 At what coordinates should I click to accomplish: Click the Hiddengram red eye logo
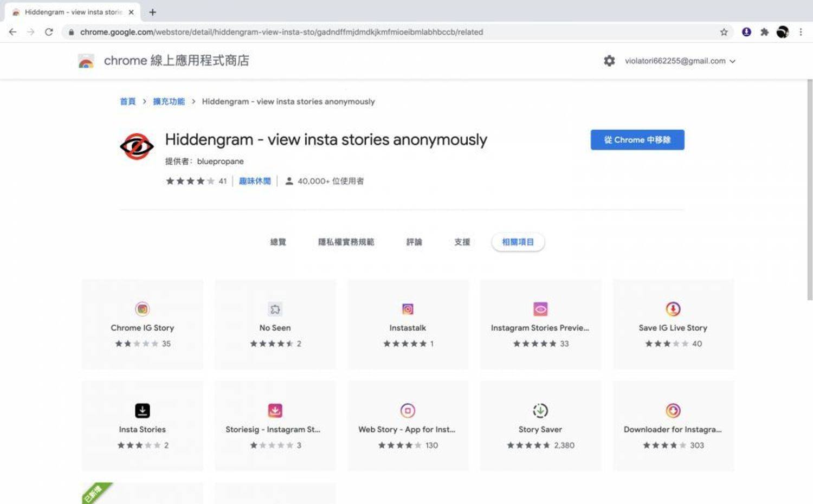[x=136, y=146]
